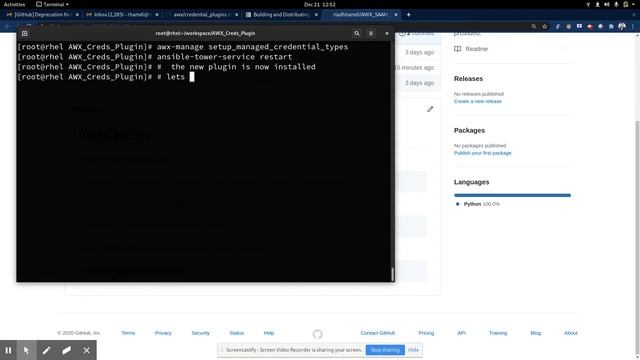The height and width of the screenshot is (360, 640).
Task: Pause the Screencastify recording
Action: tap(8, 350)
